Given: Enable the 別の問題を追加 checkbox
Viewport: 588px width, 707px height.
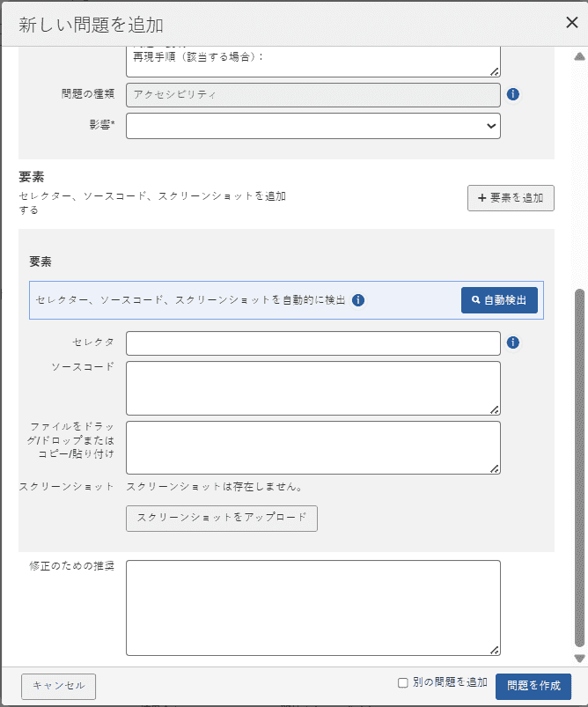Looking at the screenshot, I should [403, 682].
